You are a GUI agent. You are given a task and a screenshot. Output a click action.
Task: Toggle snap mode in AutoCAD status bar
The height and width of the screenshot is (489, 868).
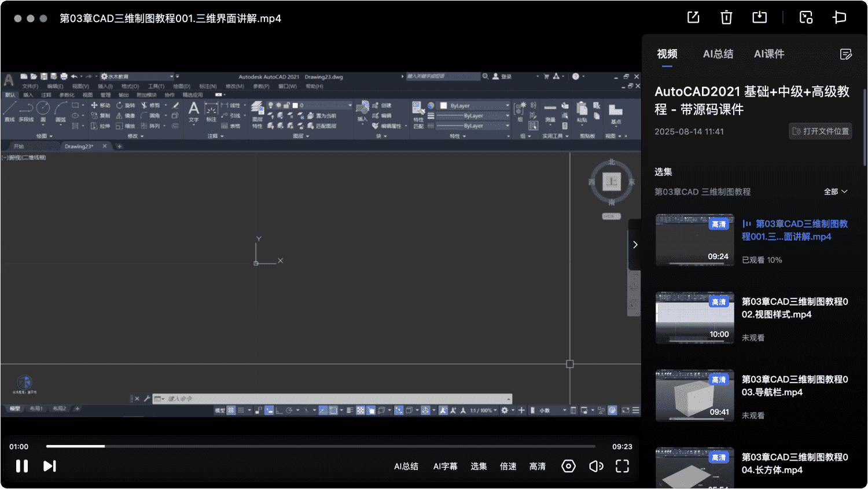241,410
